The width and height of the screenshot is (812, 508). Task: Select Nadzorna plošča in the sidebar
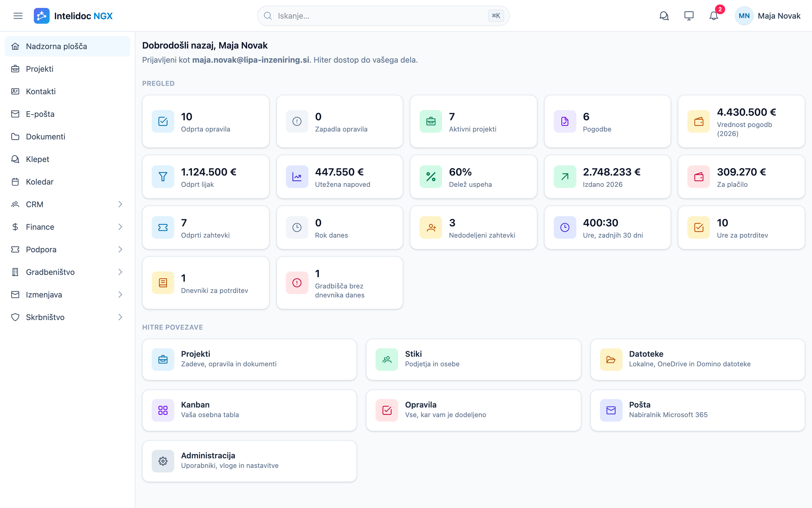click(67, 46)
